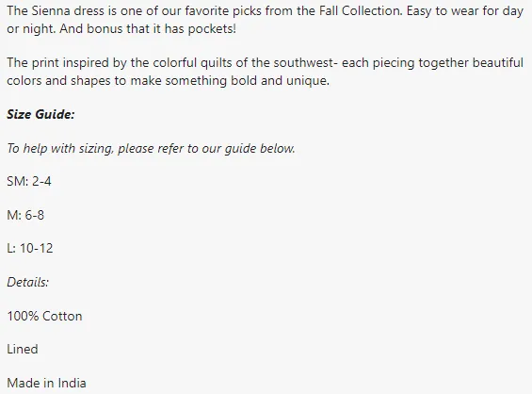Click the 'M: 6-8' size line
This screenshot has width=532, height=394.
pyautogui.click(x=25, y=215)
